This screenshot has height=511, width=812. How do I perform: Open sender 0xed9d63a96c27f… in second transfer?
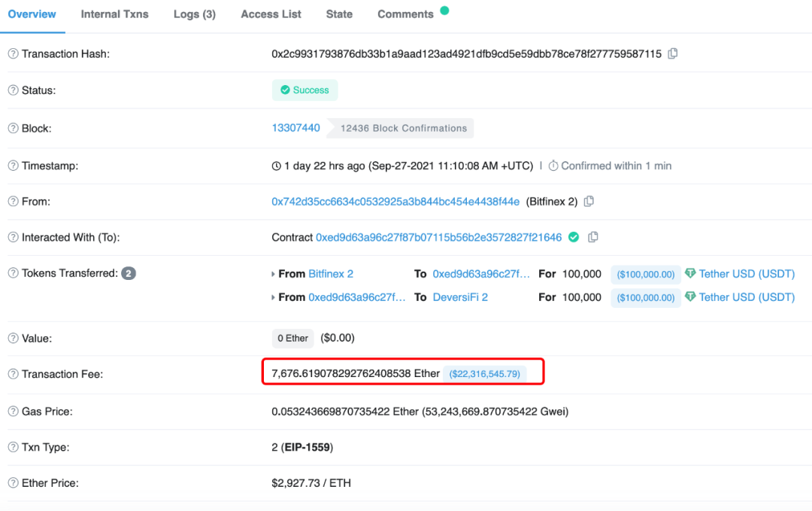pyautogui.click(x=357, y=297)
